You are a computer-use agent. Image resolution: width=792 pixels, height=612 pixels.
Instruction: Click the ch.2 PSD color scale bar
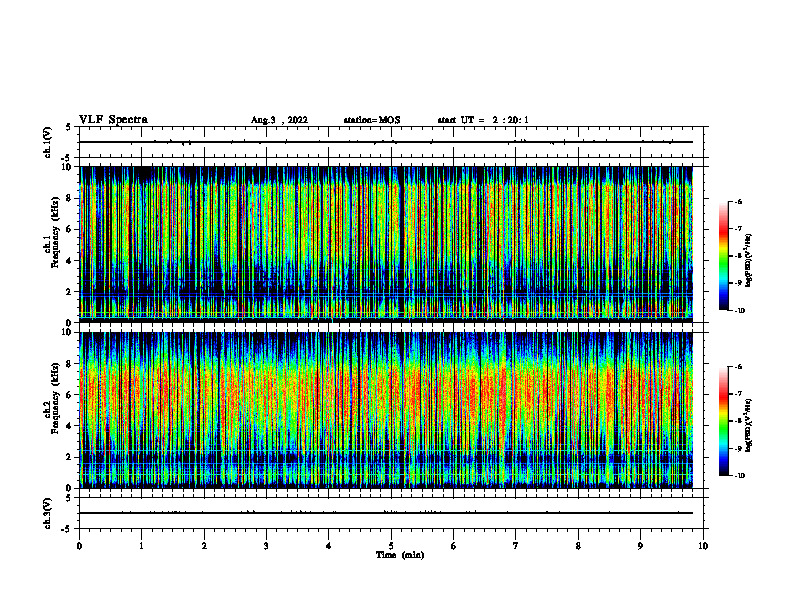(x=723, y=421)
